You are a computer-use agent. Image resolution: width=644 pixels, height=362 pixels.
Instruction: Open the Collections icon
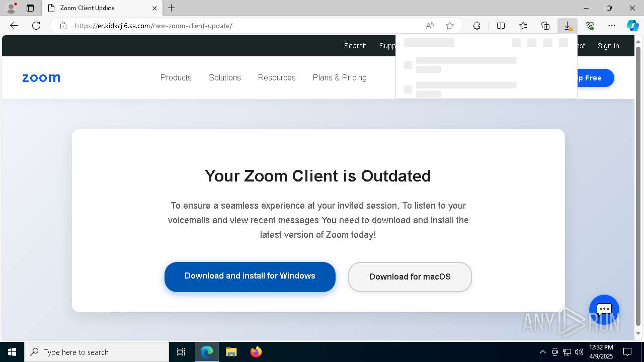tap(545, 26)
